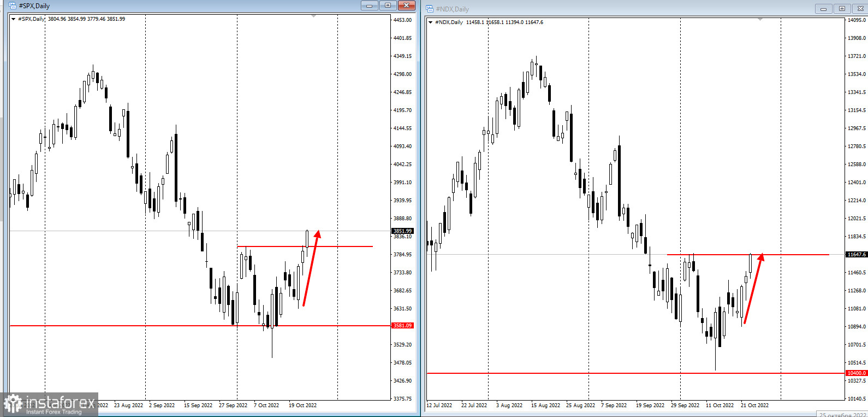Image resolution: width=868 pixels, height=417 pixels.
Task: Maximize the #SPX,Daily chart window
Action: point(388,5)
